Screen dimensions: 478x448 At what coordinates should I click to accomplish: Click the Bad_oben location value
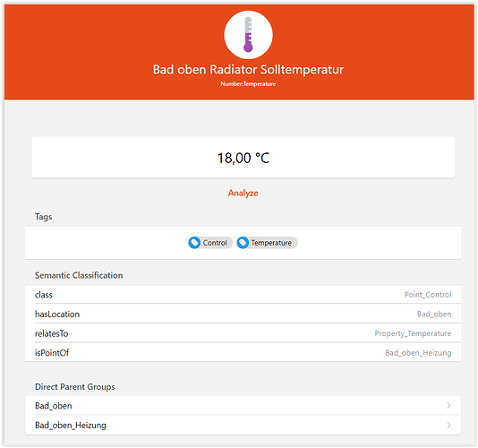point(434,314)
